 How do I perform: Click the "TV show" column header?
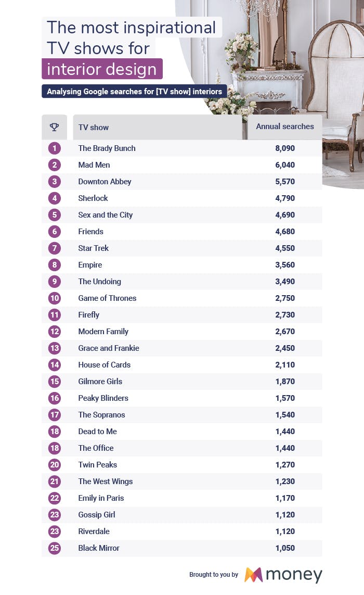tap(94, 128)
